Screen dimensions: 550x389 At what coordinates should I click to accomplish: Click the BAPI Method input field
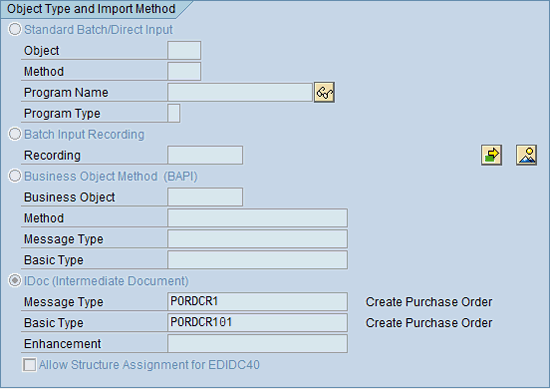[x=257, y=218]
